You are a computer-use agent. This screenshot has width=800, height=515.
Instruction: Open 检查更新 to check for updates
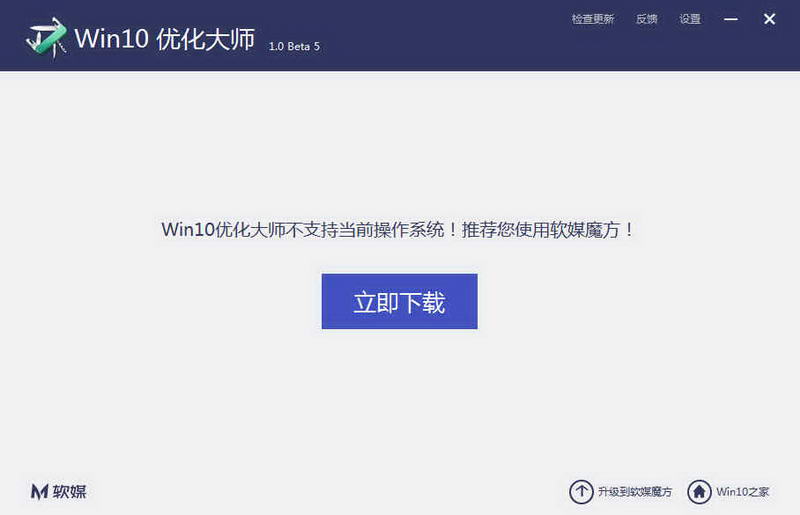[x=593, y=19]
